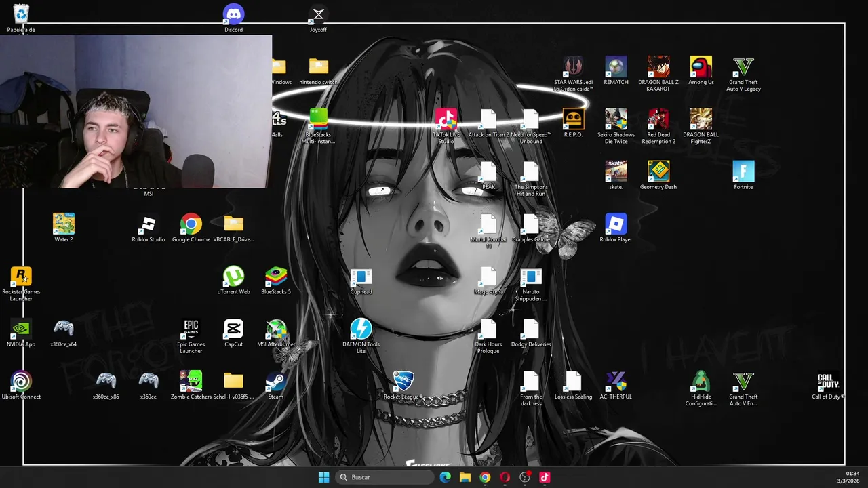Open the Papelera de reciclaje icon
The height and width of the screenshot is (488, 868).
coord(21,19)
